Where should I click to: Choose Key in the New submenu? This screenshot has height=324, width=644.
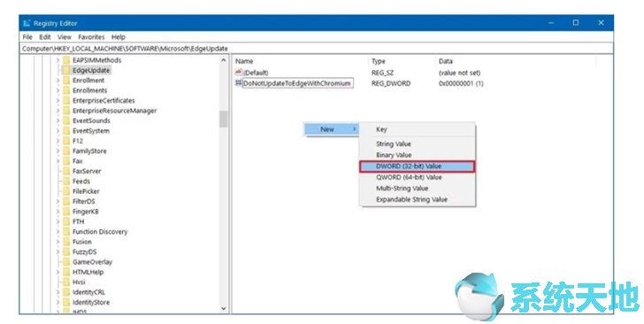pos(381,129)
